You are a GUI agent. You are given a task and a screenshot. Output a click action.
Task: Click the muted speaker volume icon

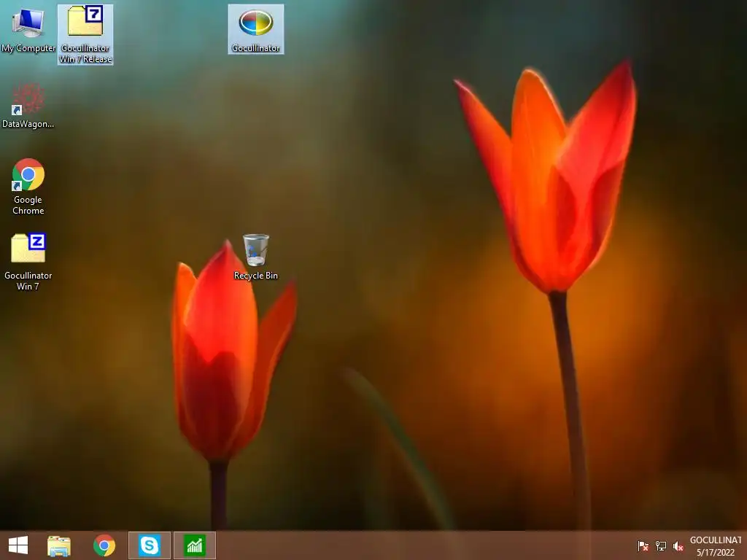678,546
